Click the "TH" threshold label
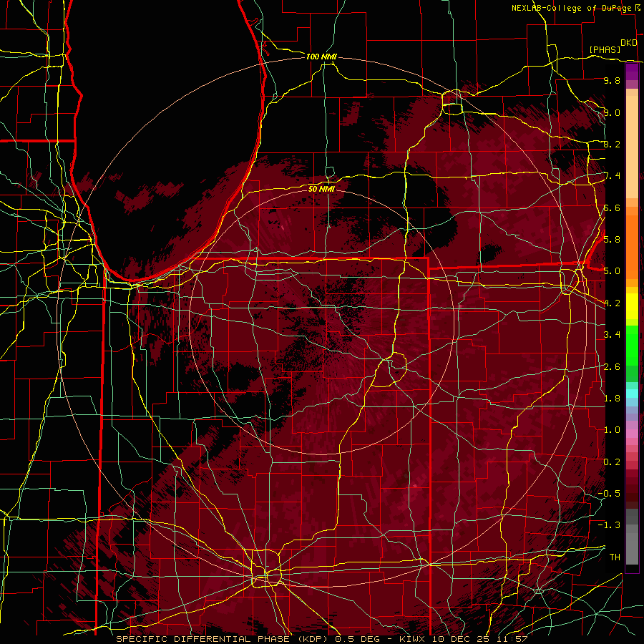The width and height of the screenshot is (644, 644). [615, 557]
